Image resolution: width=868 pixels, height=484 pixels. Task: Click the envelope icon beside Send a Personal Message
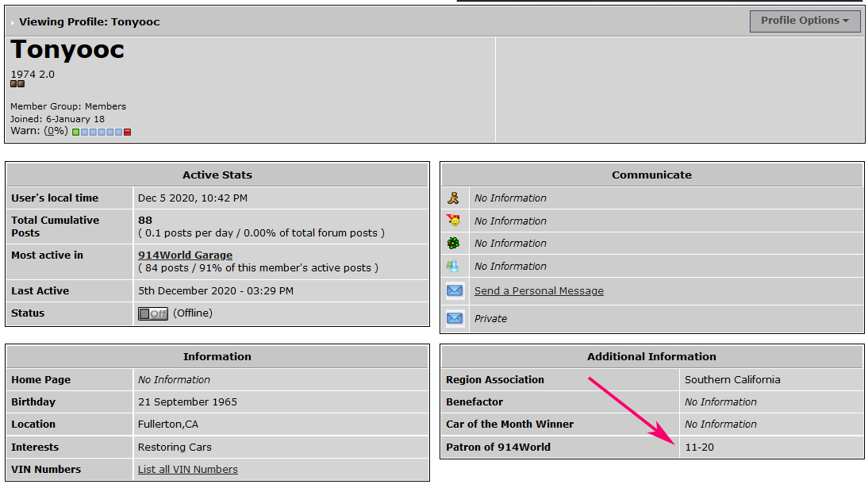click(455, 291)
